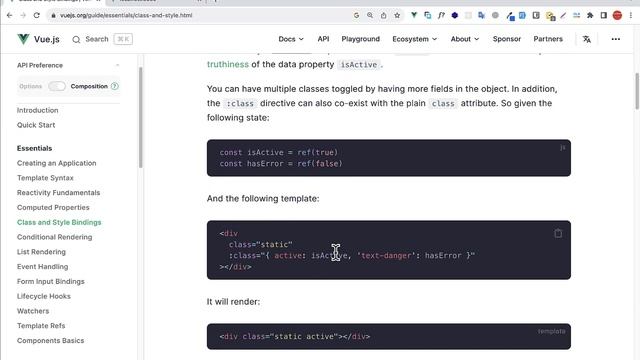Go forward with the browser forward arrow
Image resolution: width=640 pixels, height=360 pixels.
coord(23,15)
